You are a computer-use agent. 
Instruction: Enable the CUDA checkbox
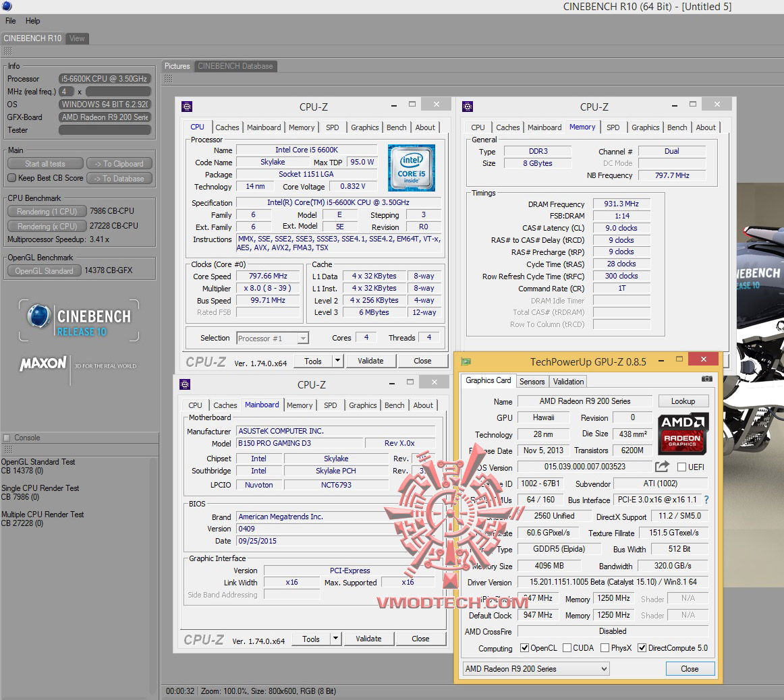coord(567,648)
